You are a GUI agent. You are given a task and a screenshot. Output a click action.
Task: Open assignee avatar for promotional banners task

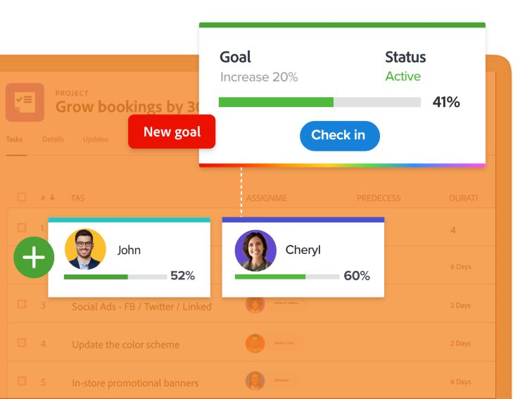pyautogui.click(x=255, y=381)
